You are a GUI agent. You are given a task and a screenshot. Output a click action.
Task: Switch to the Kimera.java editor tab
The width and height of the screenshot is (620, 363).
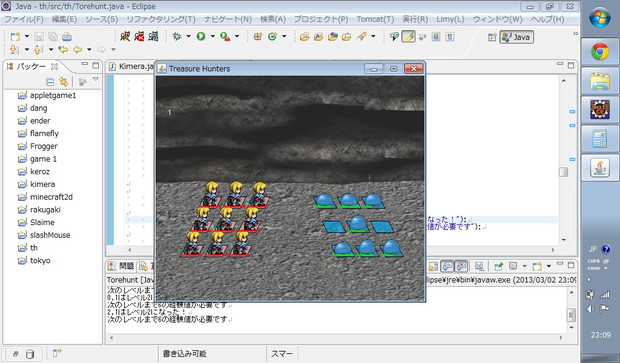coord(132,66)
